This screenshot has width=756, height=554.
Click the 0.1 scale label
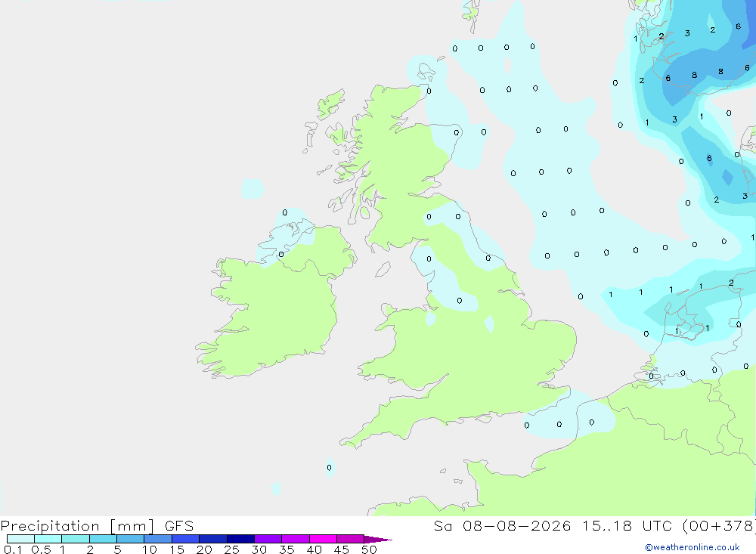(13, 549)
